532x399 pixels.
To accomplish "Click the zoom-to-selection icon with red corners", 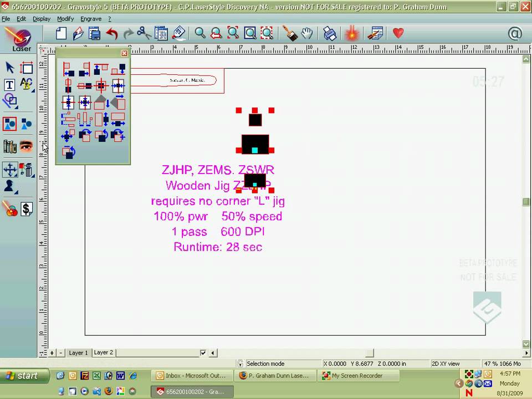I will click(233, 33).
